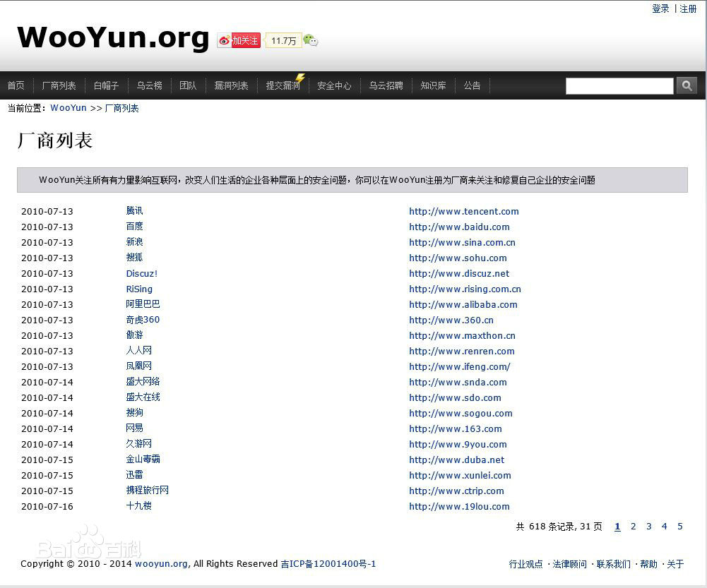Image resolution: width=707 pixels, height=588 pixels.
Task: Click the WeChat icon near the logo
Action: coord(310,41)
